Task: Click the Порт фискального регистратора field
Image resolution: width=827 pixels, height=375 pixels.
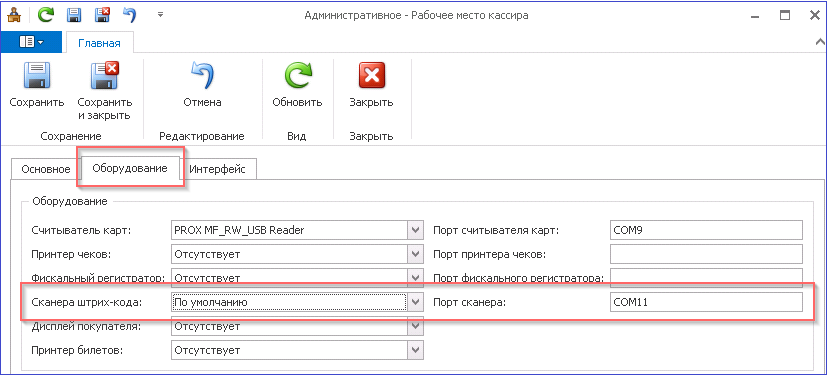Action: tap(706, 277)
